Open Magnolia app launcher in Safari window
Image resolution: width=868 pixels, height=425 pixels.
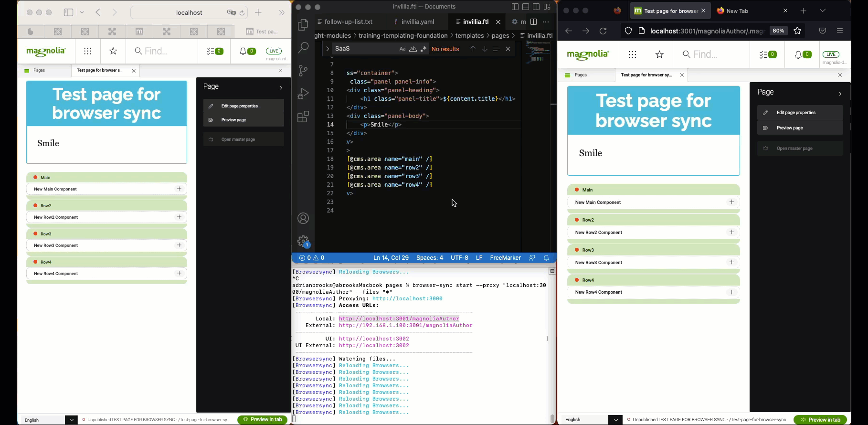coord(87,51)
